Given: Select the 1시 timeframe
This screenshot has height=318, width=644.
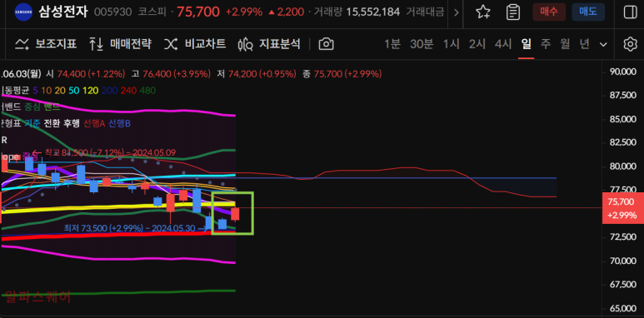Looking at the screenshot, I should click(452, 44).
